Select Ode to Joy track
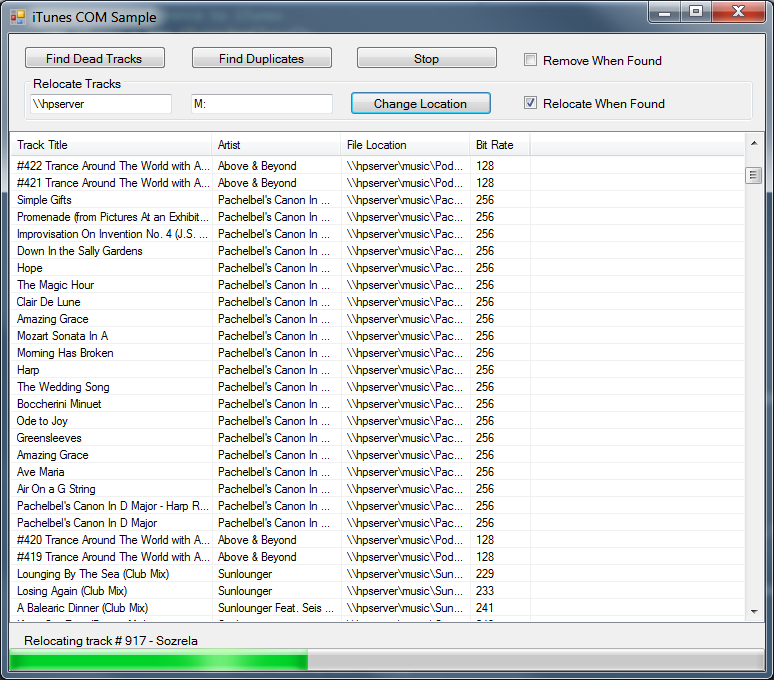The image size is (774, 680). coord(377,421)
